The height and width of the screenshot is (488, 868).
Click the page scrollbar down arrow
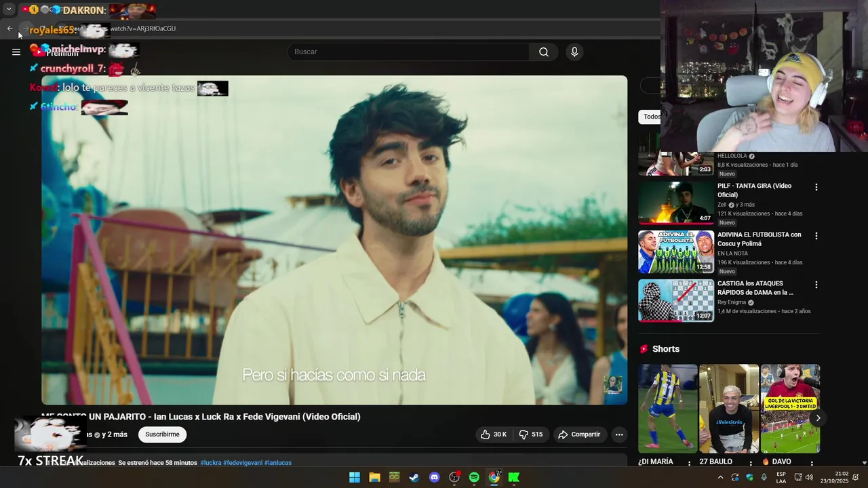pyautogui.click(x=864, y=463)
